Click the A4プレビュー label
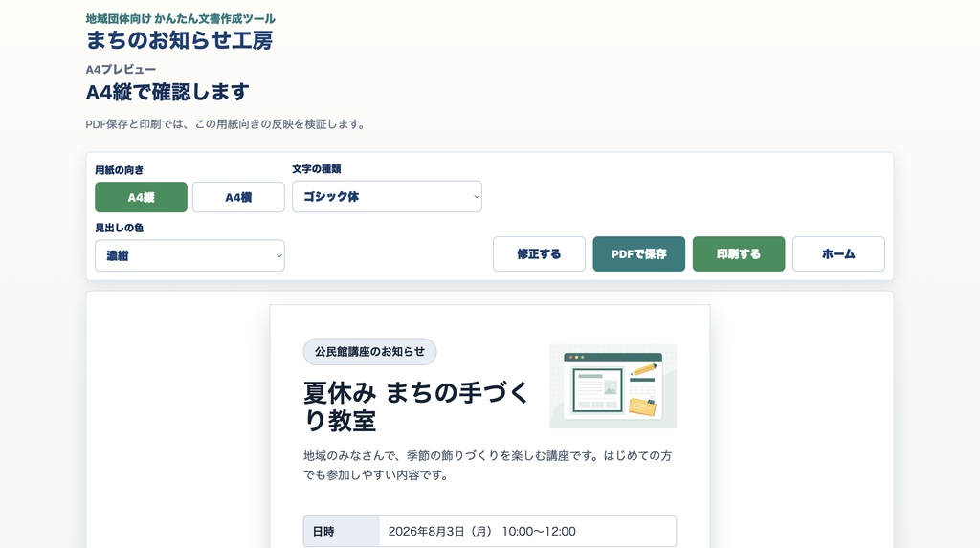 121,70
